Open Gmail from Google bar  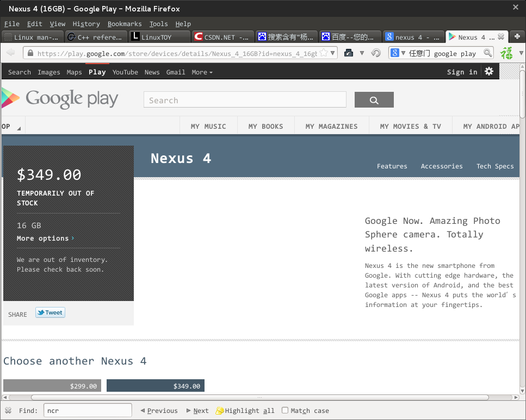(x=176, y=72)
